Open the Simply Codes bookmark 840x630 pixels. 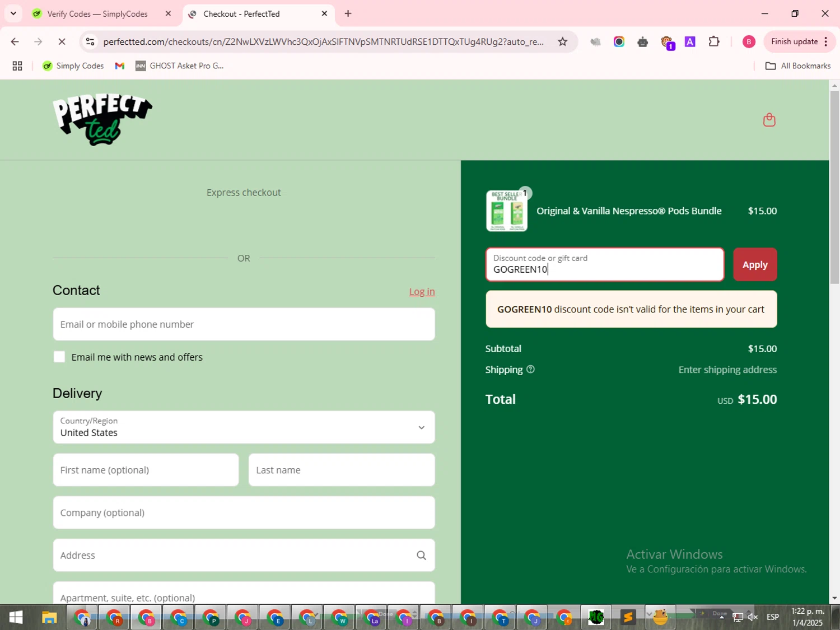point(73,66)
